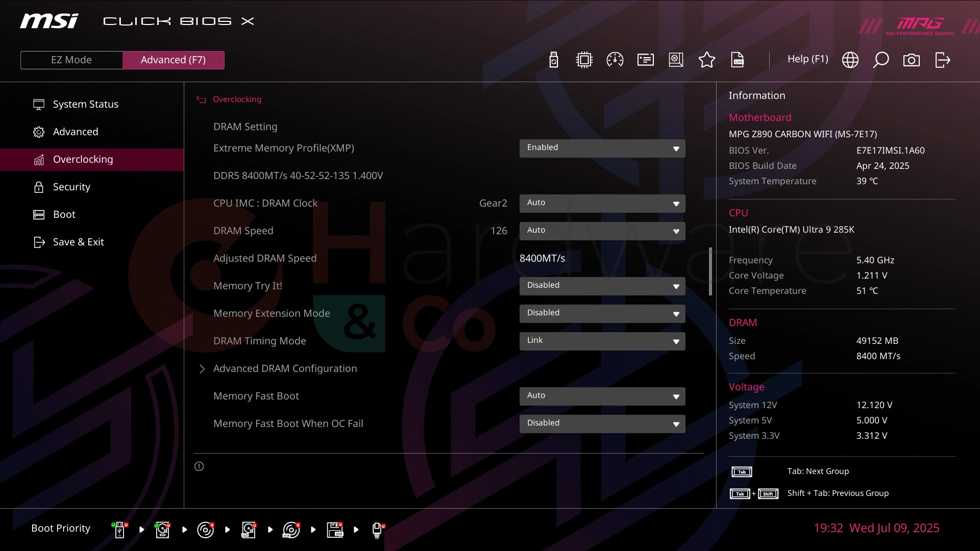This screenshot has width=980, height=551.
Task: Click the System Status monitor icon
Action: tap(39, 104)
